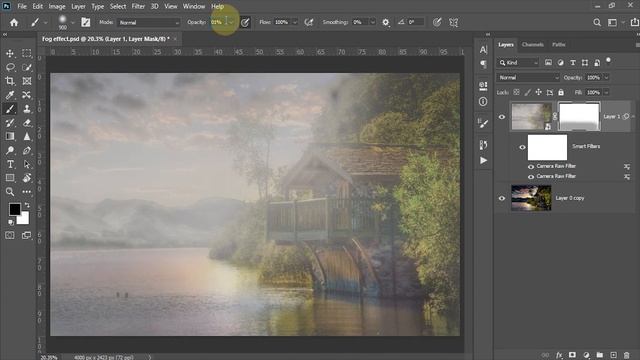640x360 pixels.
Task: Select the Horizontal Type tool
Action: 10,164
